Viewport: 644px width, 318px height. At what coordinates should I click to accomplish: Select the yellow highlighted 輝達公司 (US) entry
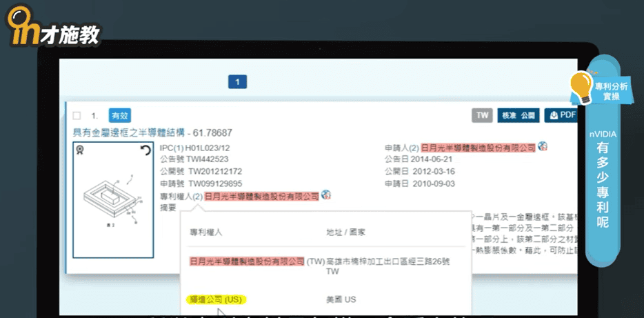tap(217, 299)
